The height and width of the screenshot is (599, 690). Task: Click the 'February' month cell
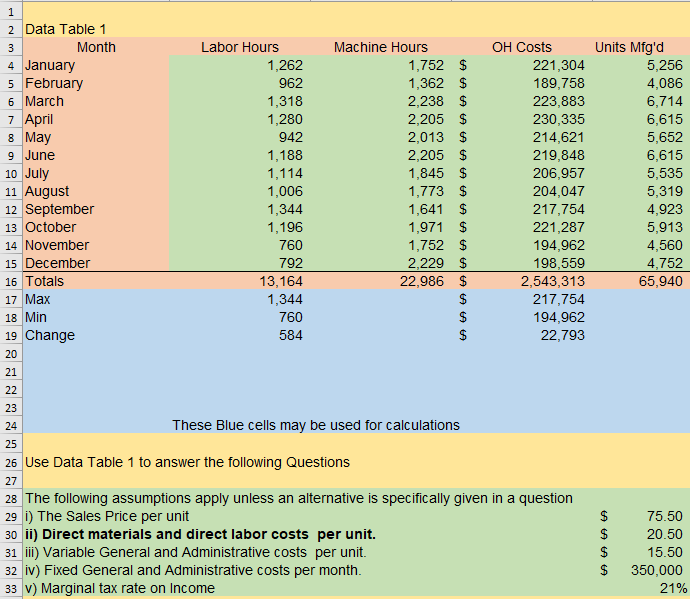[96, 83]
